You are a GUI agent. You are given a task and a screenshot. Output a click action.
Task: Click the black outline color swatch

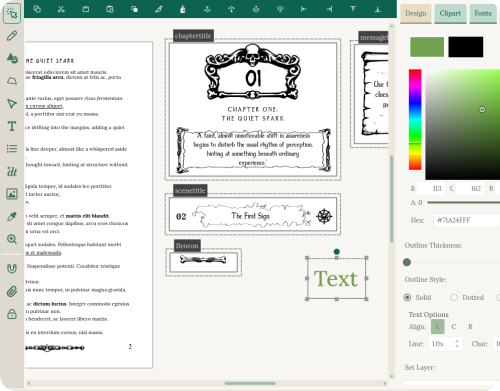(466, 47)
